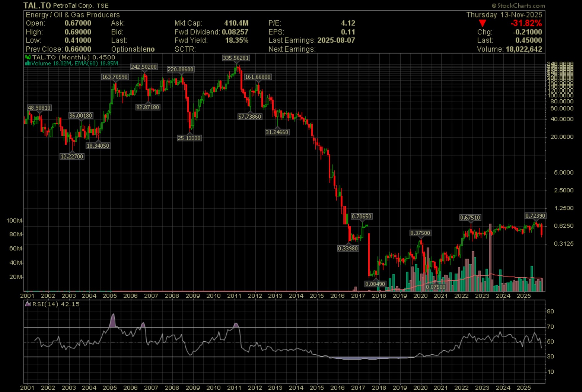
Task: Click the 48.90810 price label
Action: pos(39,108)
